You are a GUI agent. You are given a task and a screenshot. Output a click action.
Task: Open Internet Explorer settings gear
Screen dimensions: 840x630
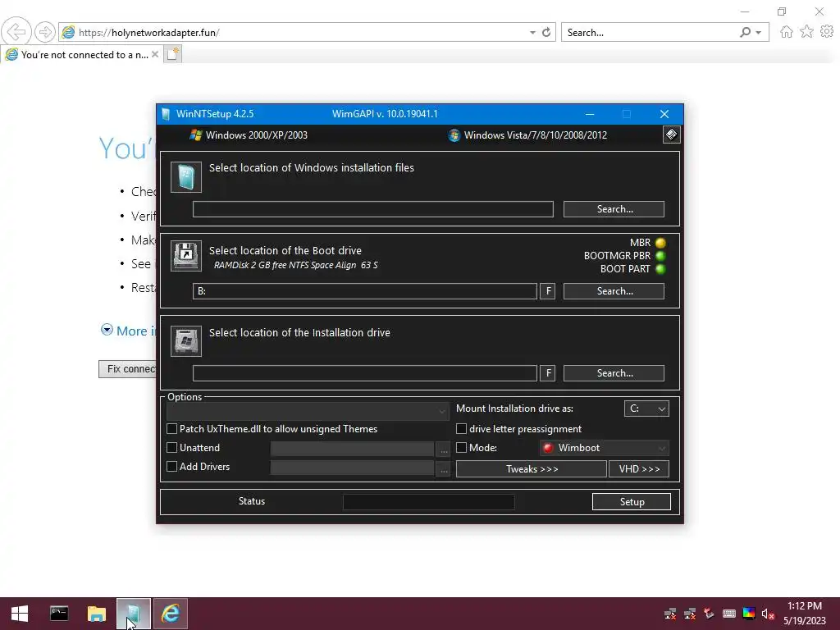point(827,32)
